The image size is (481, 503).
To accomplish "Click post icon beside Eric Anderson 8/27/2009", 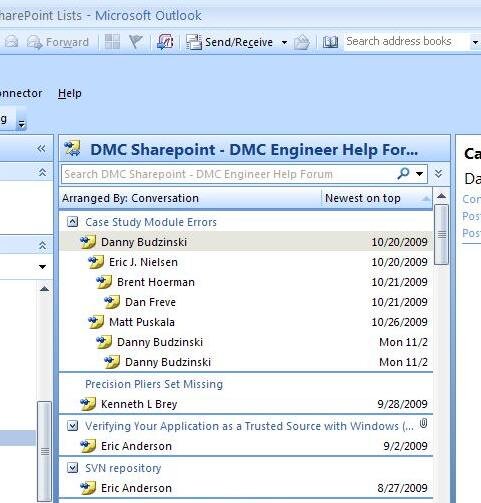I will pos(88,488).
